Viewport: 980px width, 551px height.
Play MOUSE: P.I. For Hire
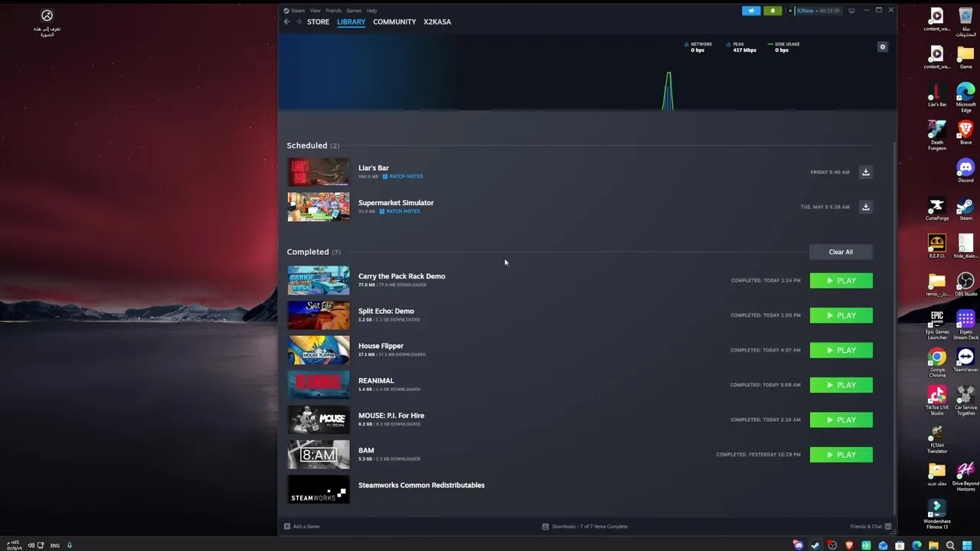tap(841, 420)
